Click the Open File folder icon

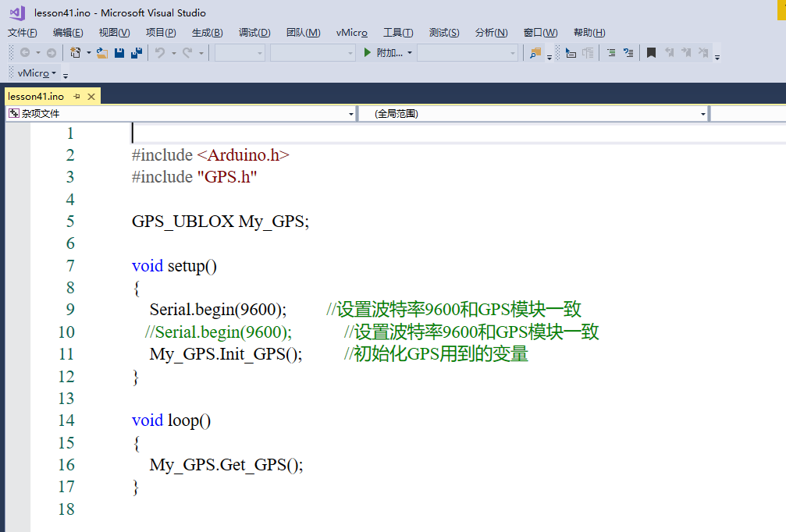click(100, 54)
